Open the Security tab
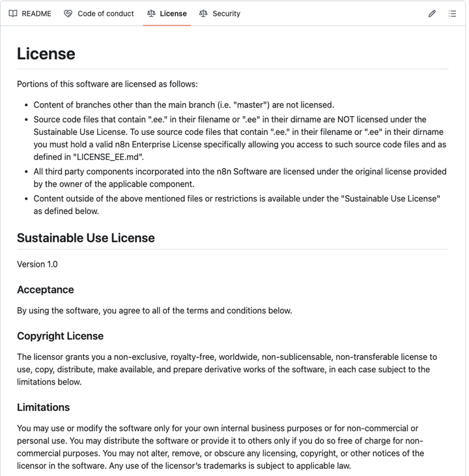The width and height of the screenshot is (469, 476). (x=220, y=14)
